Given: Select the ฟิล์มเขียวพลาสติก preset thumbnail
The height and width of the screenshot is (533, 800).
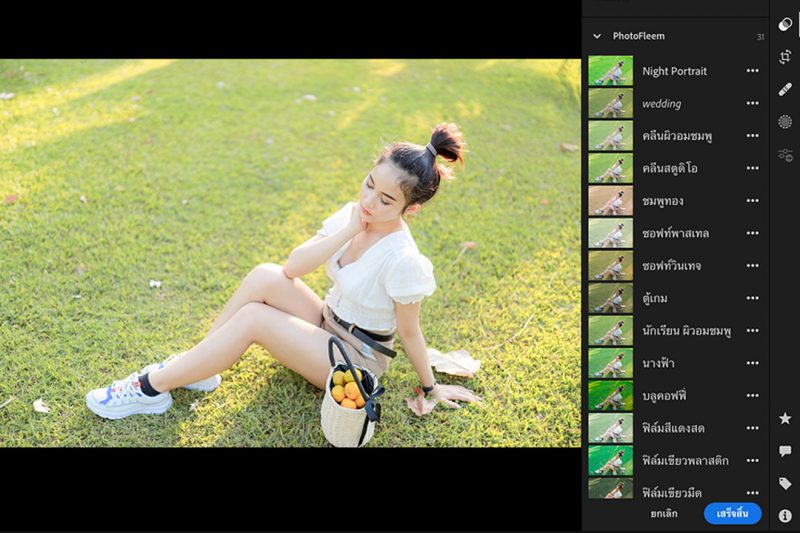Looking at the screenshot, I should coord(611,461).
